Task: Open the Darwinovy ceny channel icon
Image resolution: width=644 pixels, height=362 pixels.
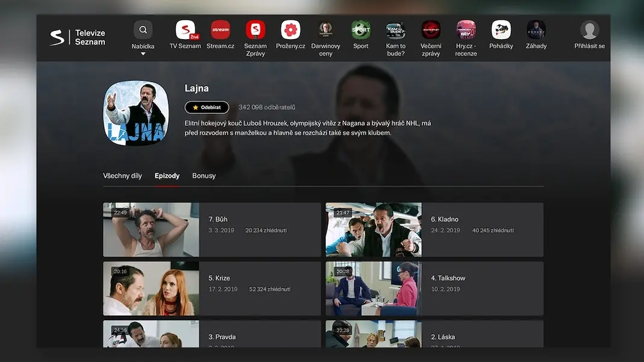Action: point(326,30)
